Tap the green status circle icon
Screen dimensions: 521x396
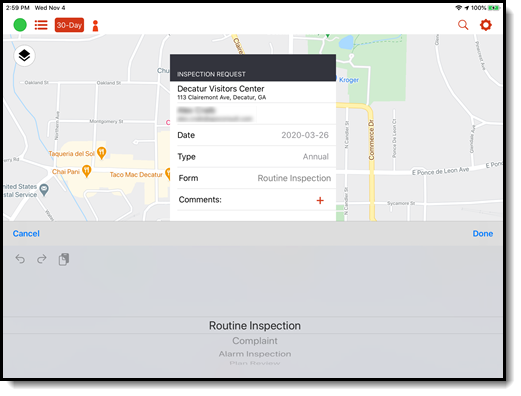(x=20, y=25)
